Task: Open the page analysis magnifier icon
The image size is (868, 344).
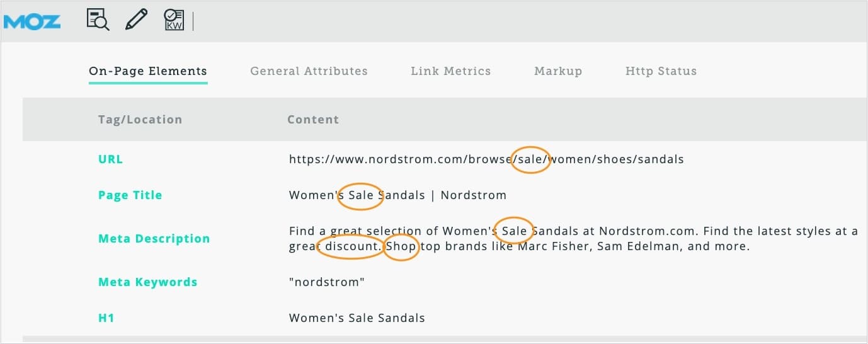Action: (98, 20)
